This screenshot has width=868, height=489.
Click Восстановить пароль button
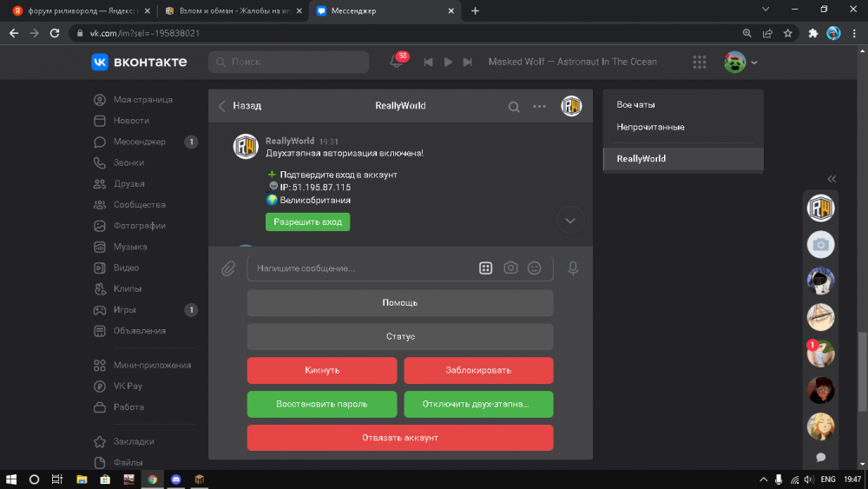[x=322, y=404]
